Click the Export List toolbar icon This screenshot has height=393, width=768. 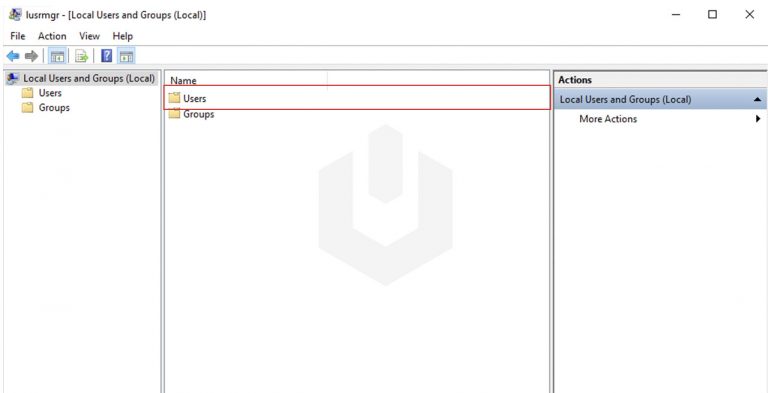81,56
